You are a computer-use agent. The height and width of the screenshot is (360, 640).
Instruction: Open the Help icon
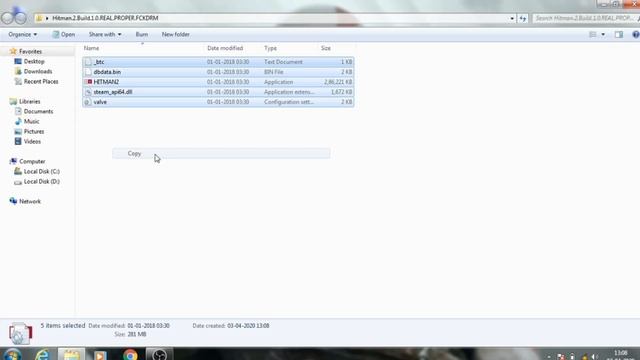636,35
